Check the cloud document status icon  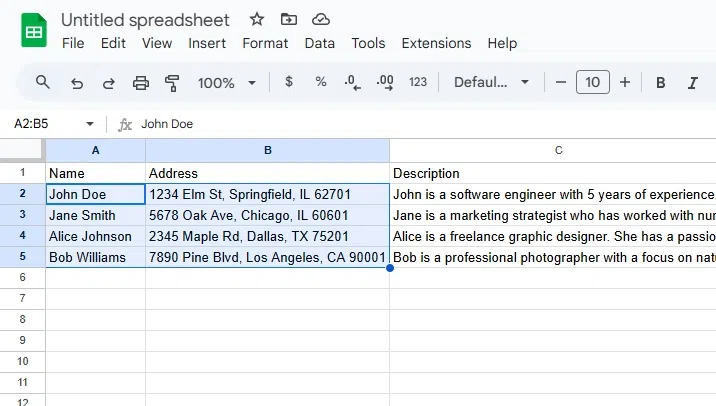(x=321, y=19)
